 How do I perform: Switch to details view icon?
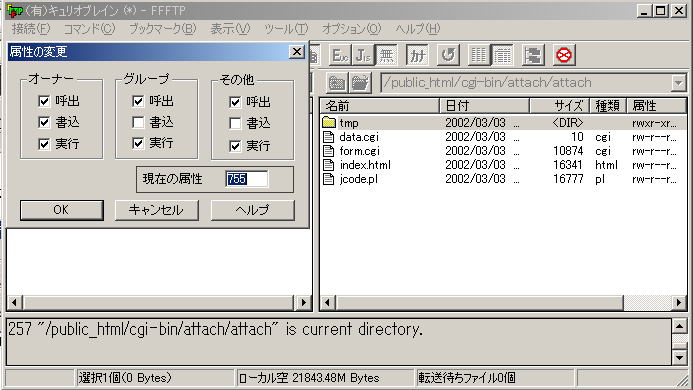(x=502, y=56)
